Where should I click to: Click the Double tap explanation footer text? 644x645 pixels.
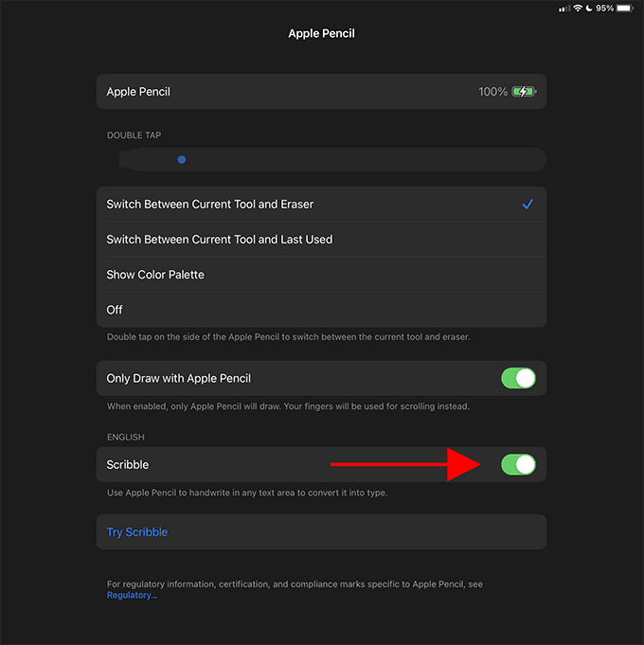tap(288, 336)
